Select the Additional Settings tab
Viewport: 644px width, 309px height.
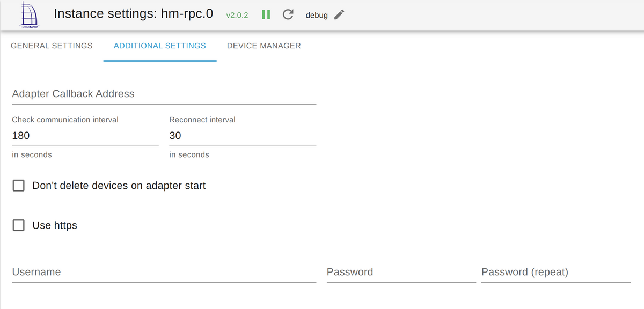160,46
